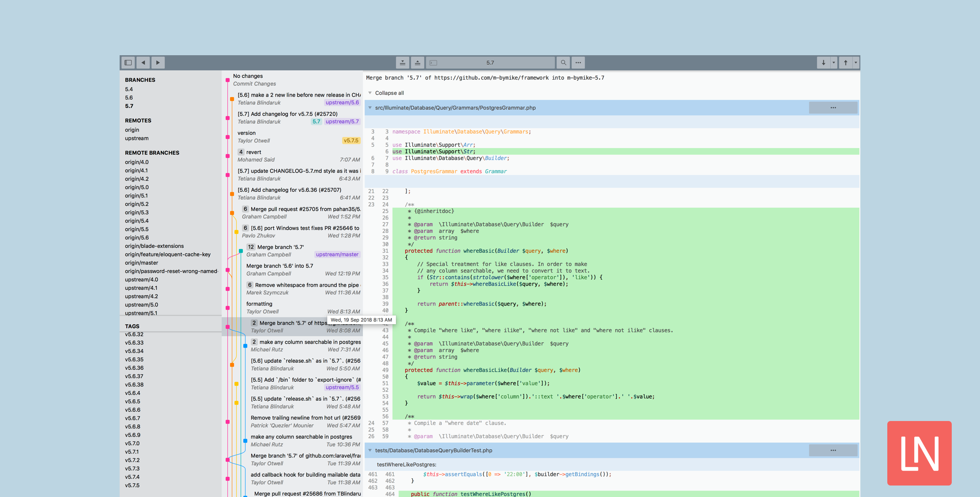980x497 pixels.
Task: Select remote branch origin/5.3
Action: [x=137, y=212]
